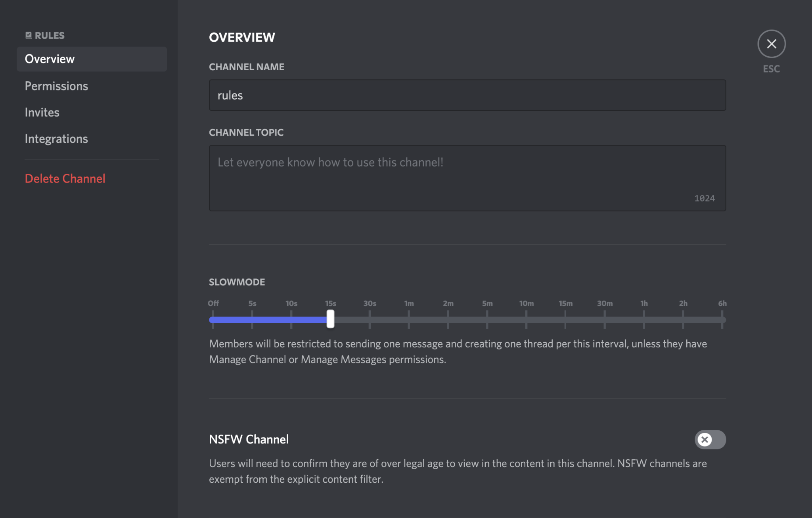Set slowmode to the 30s mark
The image size is (812, 518).
[369, 319]
